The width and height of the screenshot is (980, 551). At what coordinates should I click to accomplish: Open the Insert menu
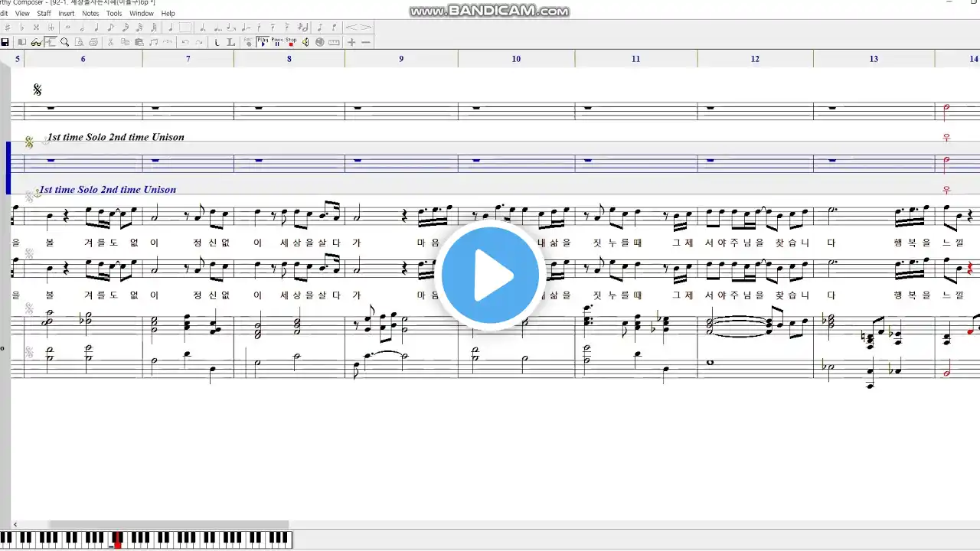67,13
